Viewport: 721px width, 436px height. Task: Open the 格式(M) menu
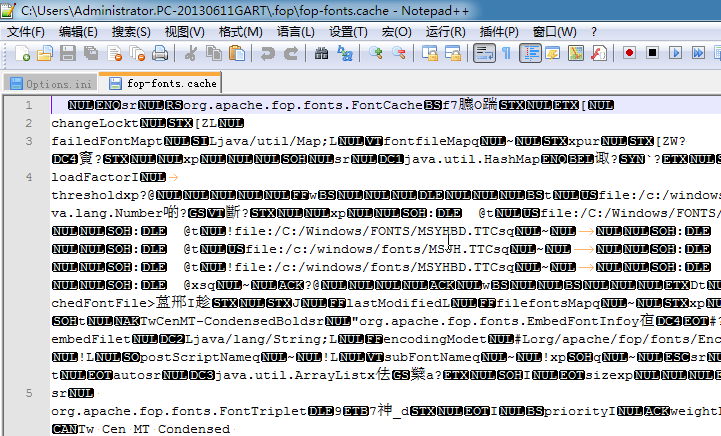point(240,32)
